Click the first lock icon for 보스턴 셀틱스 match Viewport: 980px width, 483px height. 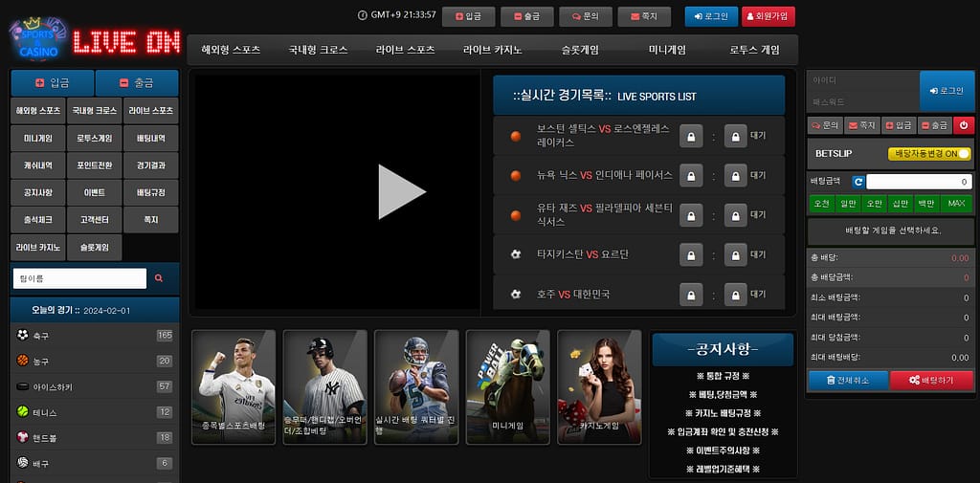tap(690, 137)
